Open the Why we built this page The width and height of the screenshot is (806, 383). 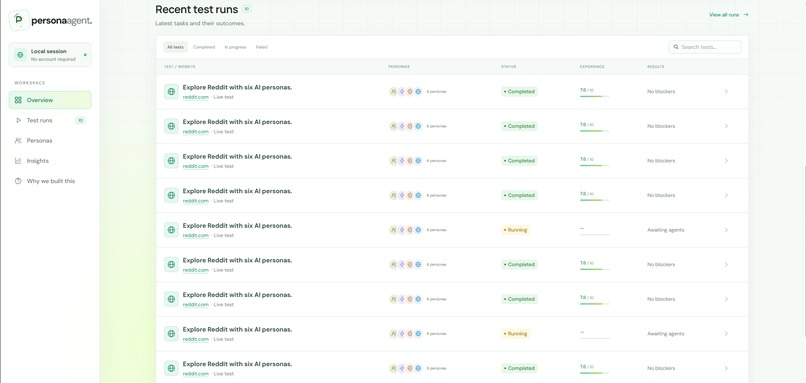point(50,181)
